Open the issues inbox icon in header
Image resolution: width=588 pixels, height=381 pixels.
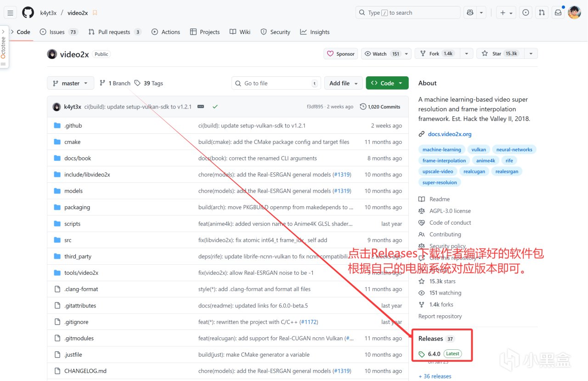pyautogui.click(x=526, y=13)
